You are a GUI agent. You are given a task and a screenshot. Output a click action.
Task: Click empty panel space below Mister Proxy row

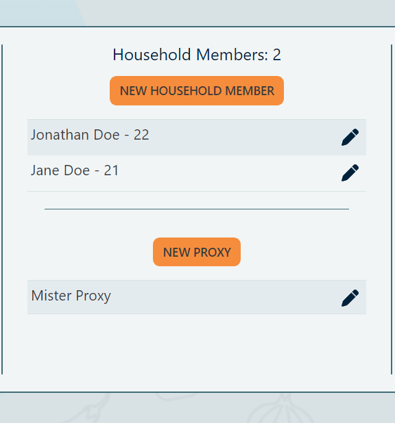197,343
